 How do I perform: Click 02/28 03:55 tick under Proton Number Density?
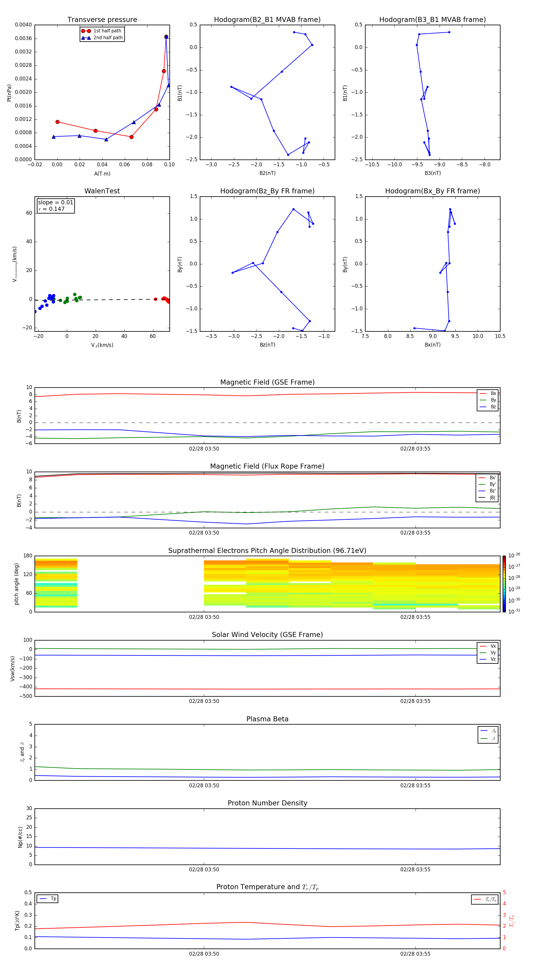pyautogui.click(x=416, y=870)
